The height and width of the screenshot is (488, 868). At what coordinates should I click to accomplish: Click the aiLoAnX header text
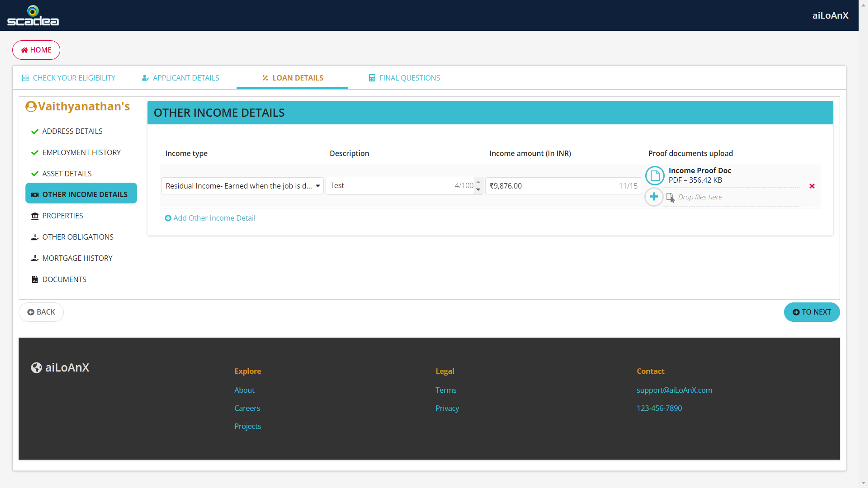click(x=830, y=16)
